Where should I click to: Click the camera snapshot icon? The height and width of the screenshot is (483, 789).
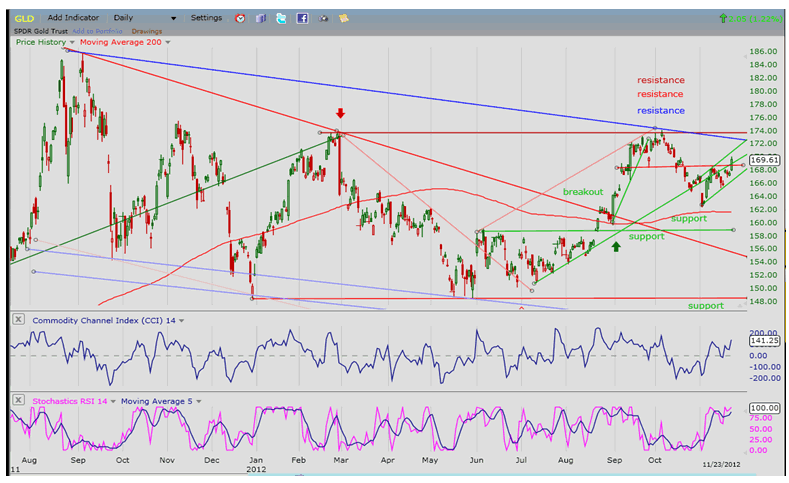coord(323,18)
